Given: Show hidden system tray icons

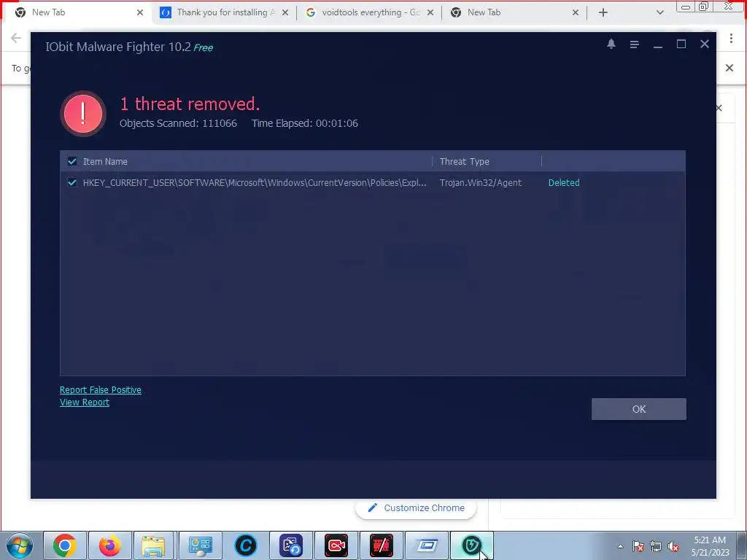Looking at the screenshot, I should coord(620,546).
